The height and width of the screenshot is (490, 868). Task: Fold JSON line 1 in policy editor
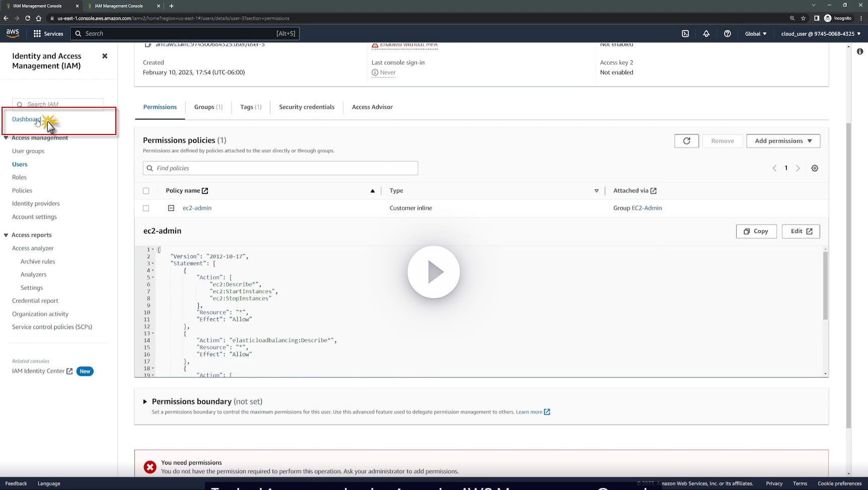pos(153,250)
